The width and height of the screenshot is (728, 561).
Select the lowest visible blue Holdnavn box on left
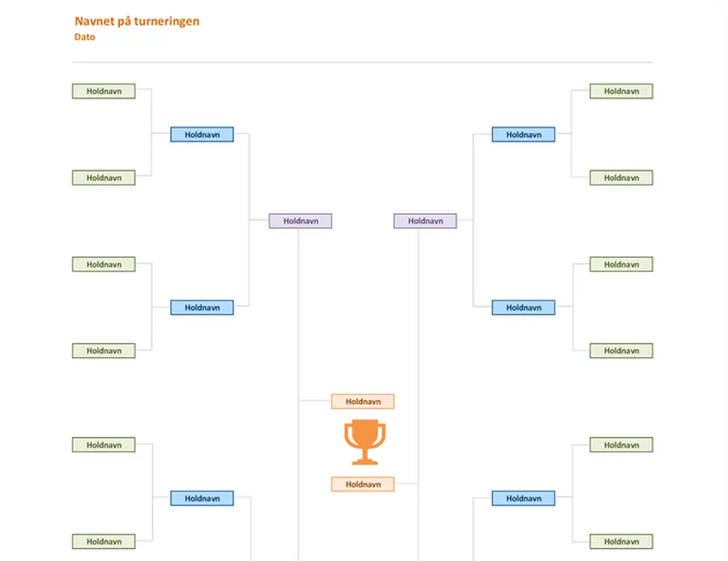point(201,499)
